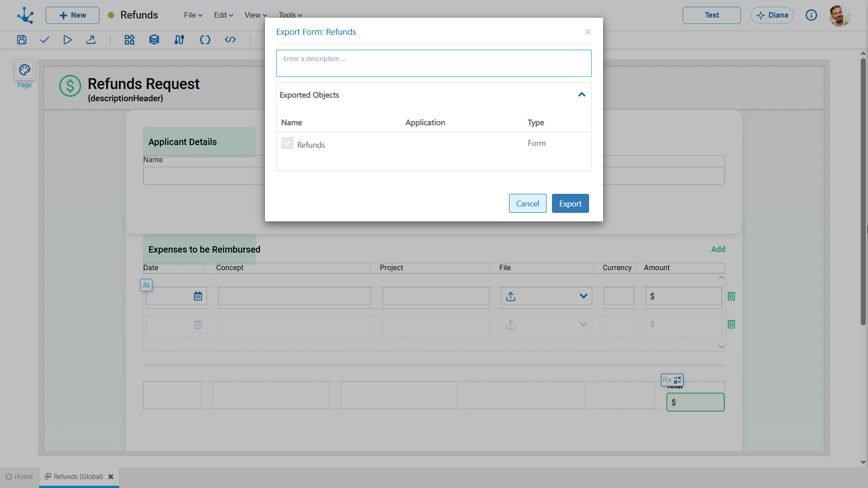Open the Edit menu
This screenshot has height=488, width=868.
point(223,15)
